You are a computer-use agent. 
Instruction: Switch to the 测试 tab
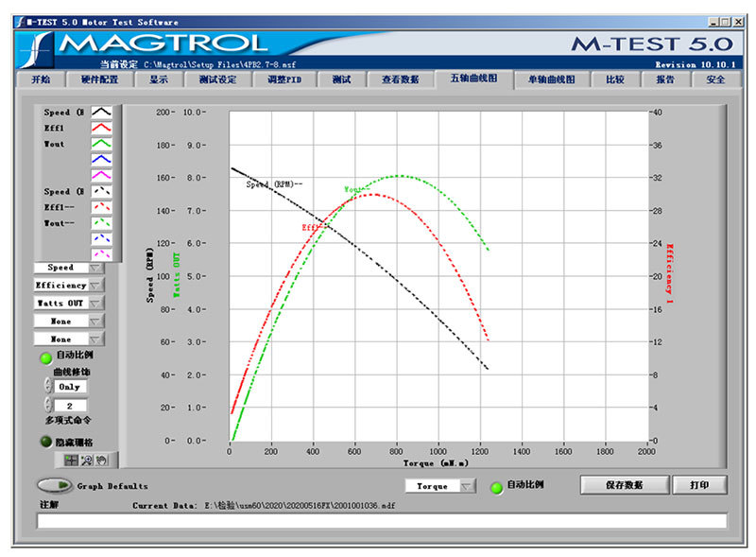(x=341, y=79)
